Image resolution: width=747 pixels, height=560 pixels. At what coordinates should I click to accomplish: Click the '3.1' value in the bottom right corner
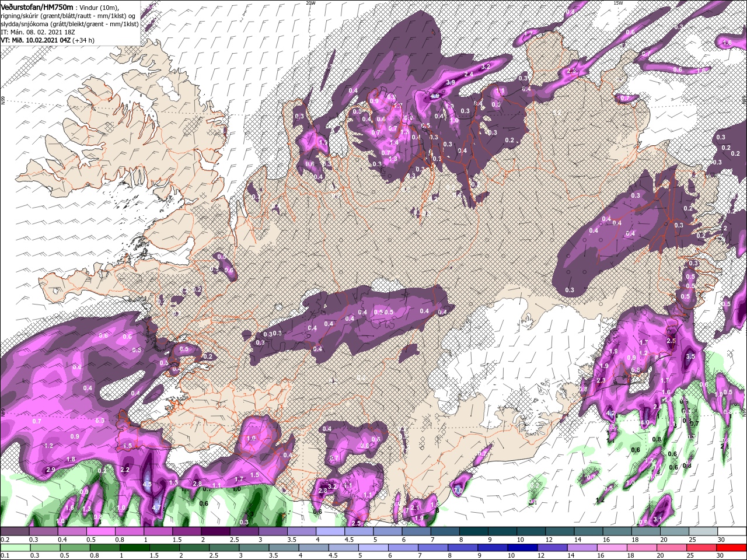(x=657, y=519)
